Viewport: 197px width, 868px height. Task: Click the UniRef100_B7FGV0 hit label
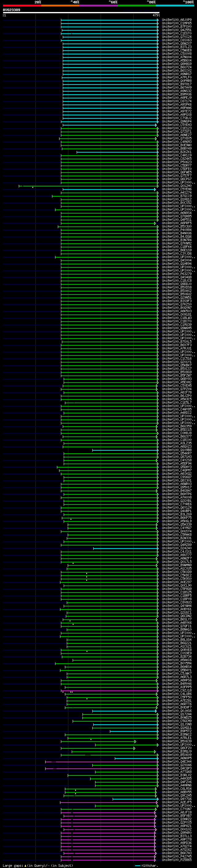(177, 26)
